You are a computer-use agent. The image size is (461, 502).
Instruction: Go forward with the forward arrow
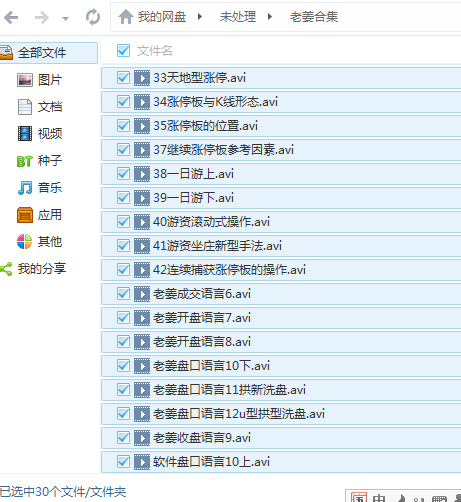coord(42,17)
